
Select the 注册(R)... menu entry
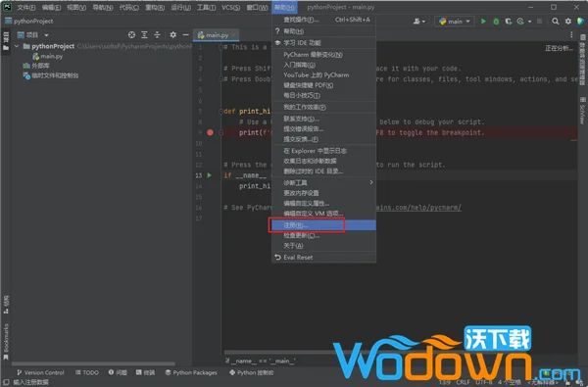click(324, 225)
